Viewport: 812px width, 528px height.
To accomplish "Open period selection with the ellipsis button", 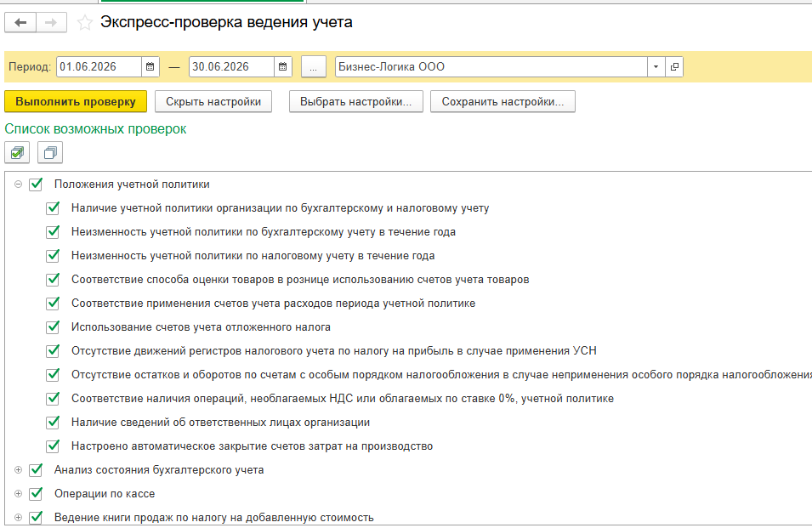I will [x=313, y=67].
